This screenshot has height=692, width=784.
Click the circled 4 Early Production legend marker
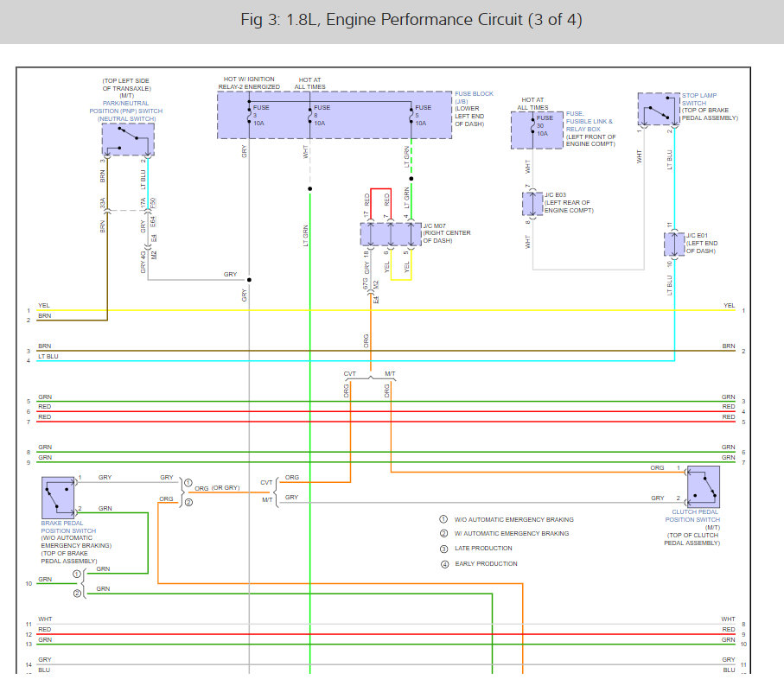(443, 563)
